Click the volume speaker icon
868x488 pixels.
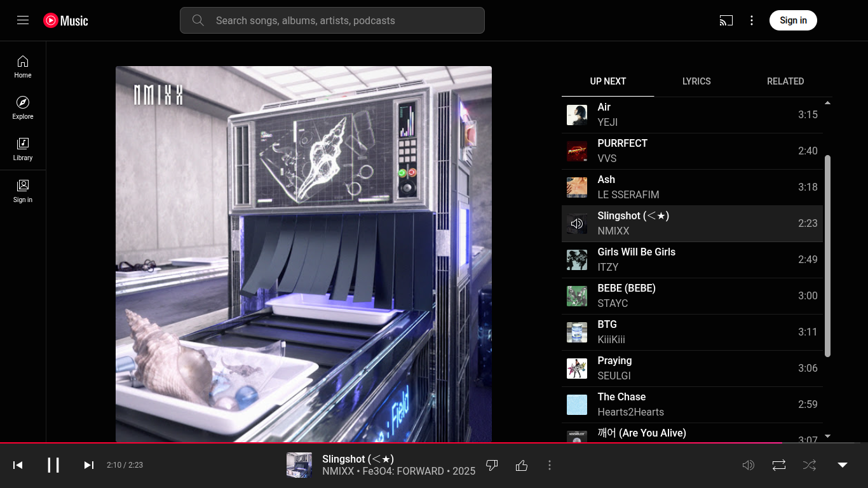tap(749, 465)
